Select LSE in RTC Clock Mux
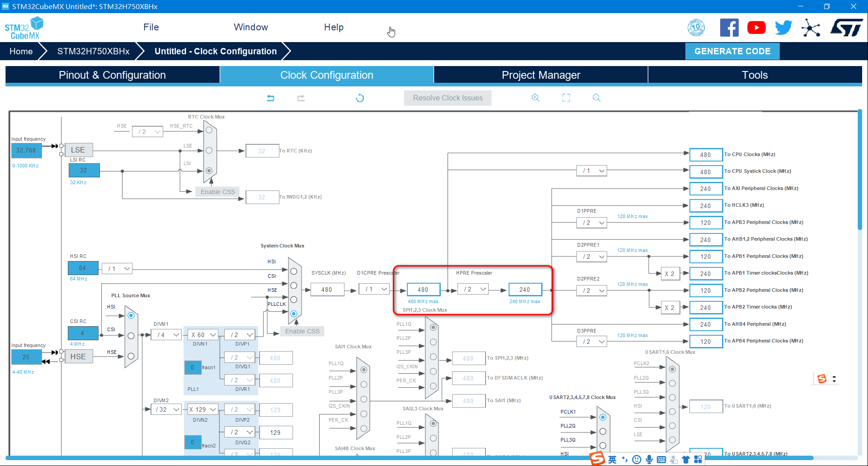The height and width of the screenshot is (466, 868). pyautogui.click(x=209, y=150)
